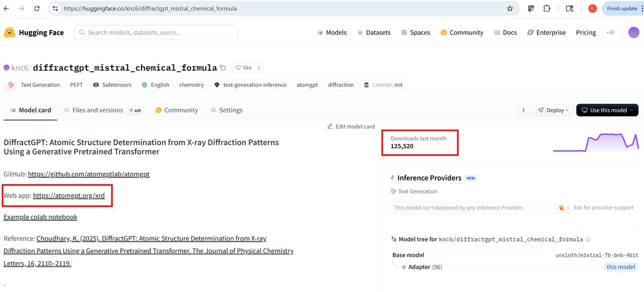Viewport: 644px width, 292px height.
Task: Open the browser extensions puzzle icon
Action: point(547,9)
